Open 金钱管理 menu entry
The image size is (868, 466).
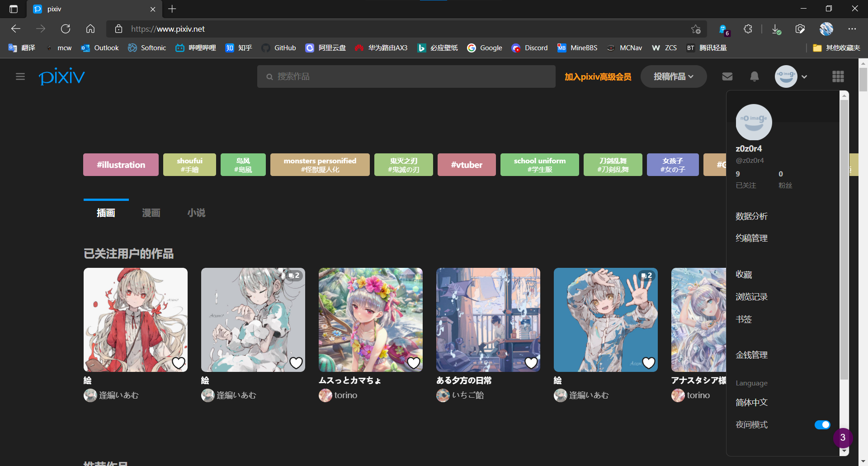click(751, 355)
